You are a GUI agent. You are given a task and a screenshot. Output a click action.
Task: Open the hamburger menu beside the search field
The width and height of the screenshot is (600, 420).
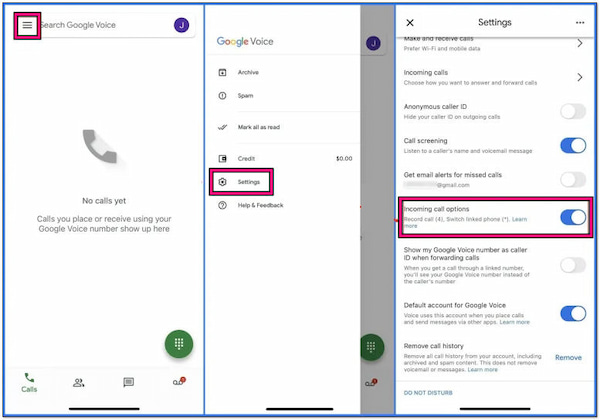pos(27,25)
